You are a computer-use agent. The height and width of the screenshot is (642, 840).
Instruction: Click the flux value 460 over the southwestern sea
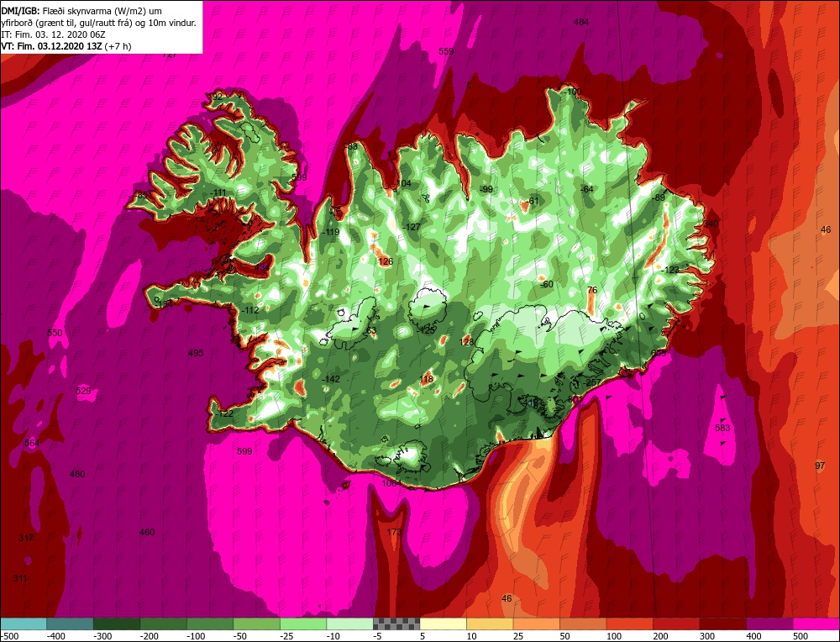pos(147,532)
